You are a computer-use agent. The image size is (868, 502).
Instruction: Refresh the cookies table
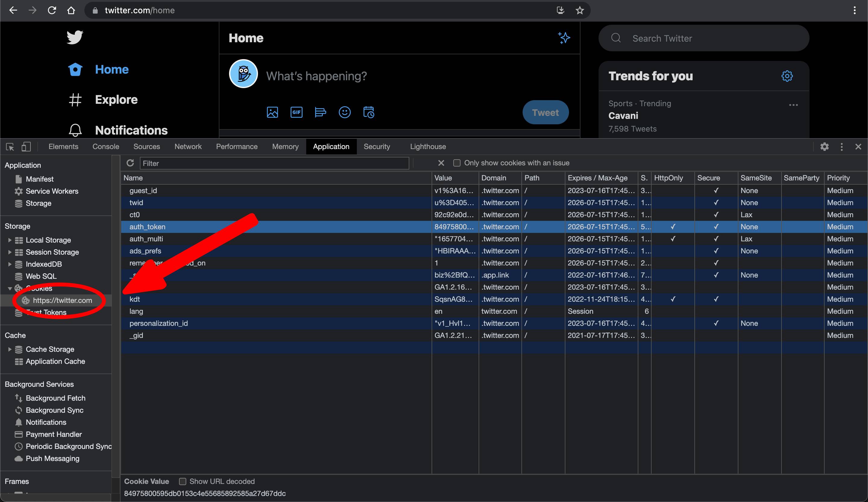pyautogui.click(x=130, y=163)
